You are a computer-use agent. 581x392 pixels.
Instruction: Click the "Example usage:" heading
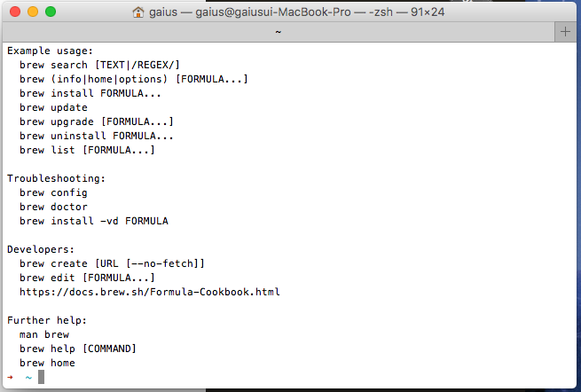51,51
